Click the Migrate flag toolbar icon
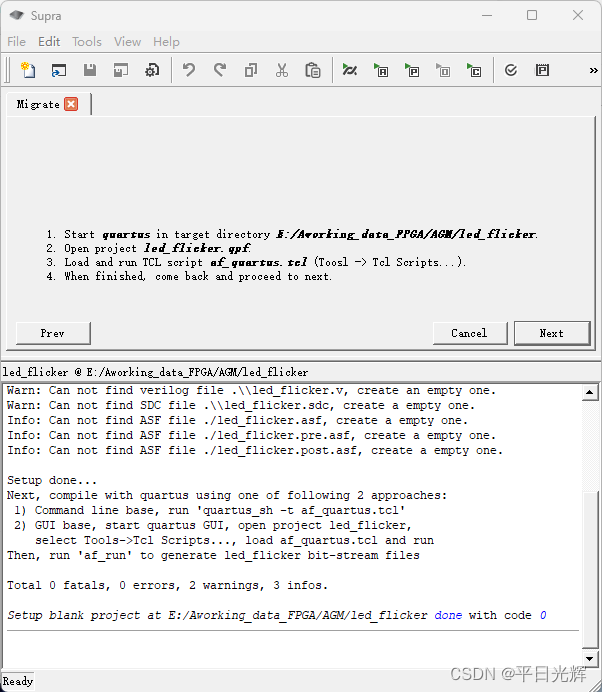 (350, 70)
